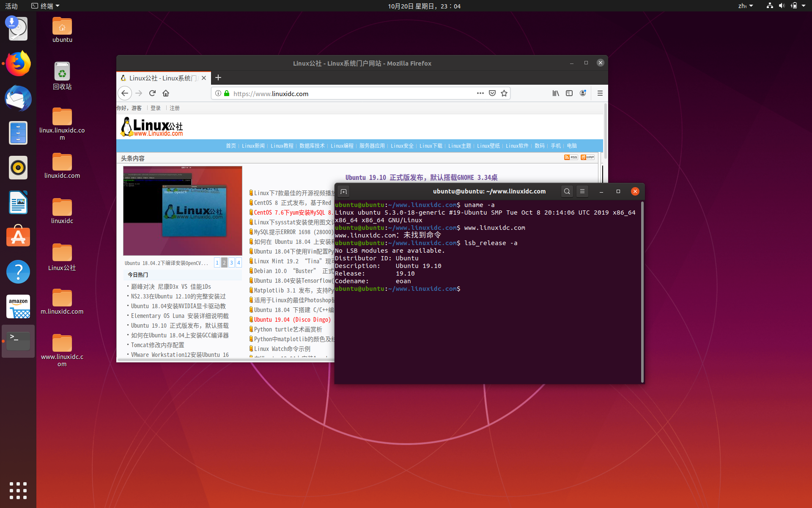
Task: Bookmark this page with the star
Action: [x=504, y=93]
